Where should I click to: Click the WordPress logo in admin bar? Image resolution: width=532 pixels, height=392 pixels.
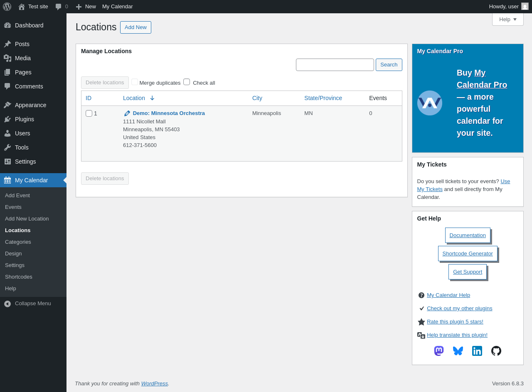coord(7,7)
